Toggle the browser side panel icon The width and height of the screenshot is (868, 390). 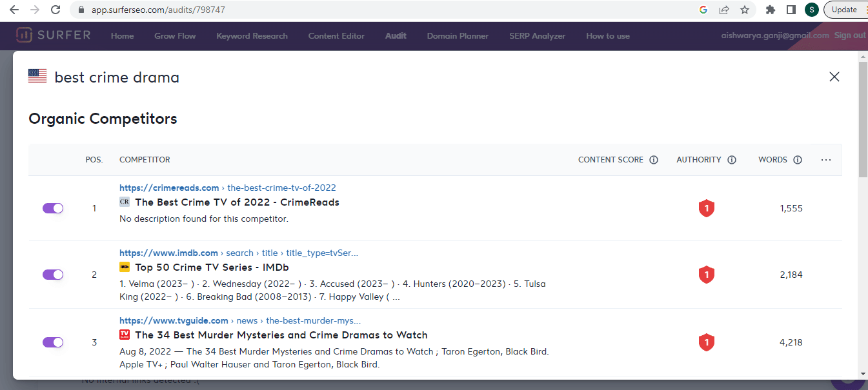pyautogui.click(x=791, y=10)
